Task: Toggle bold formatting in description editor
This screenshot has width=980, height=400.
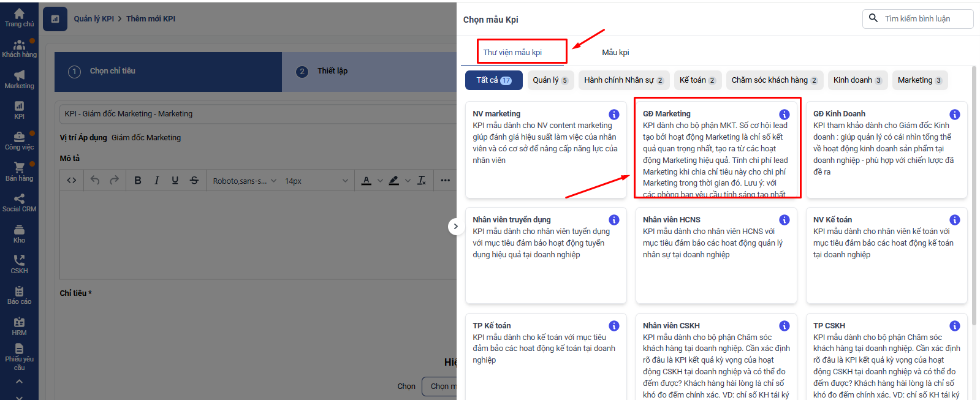Action: tap(137, 180)
